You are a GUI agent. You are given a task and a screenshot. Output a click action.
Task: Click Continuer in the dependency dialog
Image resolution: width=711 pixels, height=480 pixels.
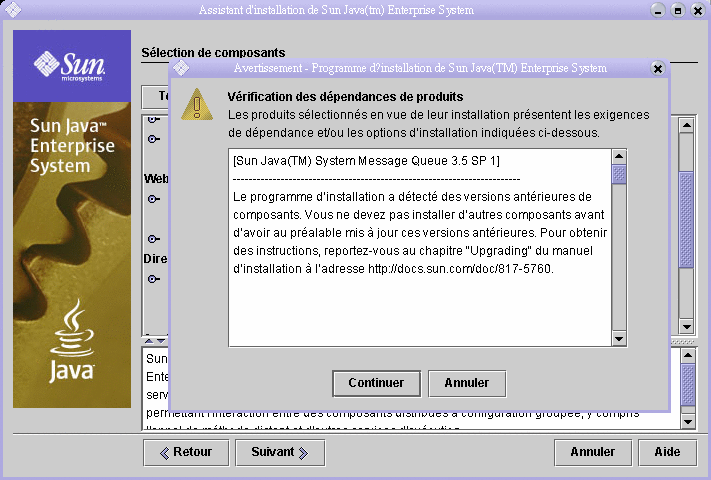point(376,383)
